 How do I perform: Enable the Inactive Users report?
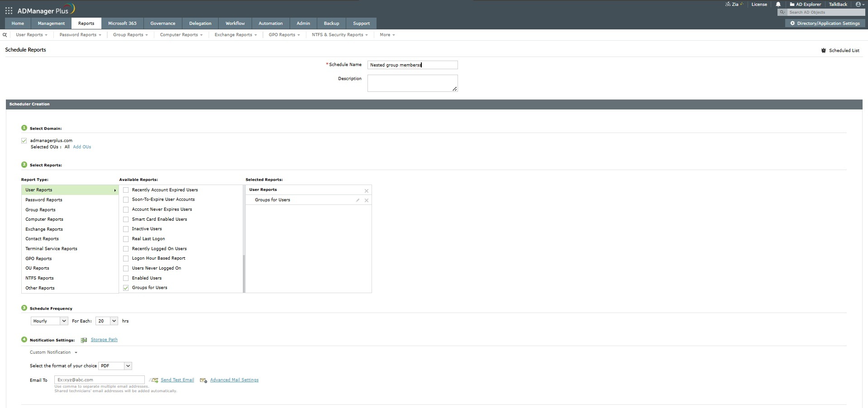coord(125,229)
